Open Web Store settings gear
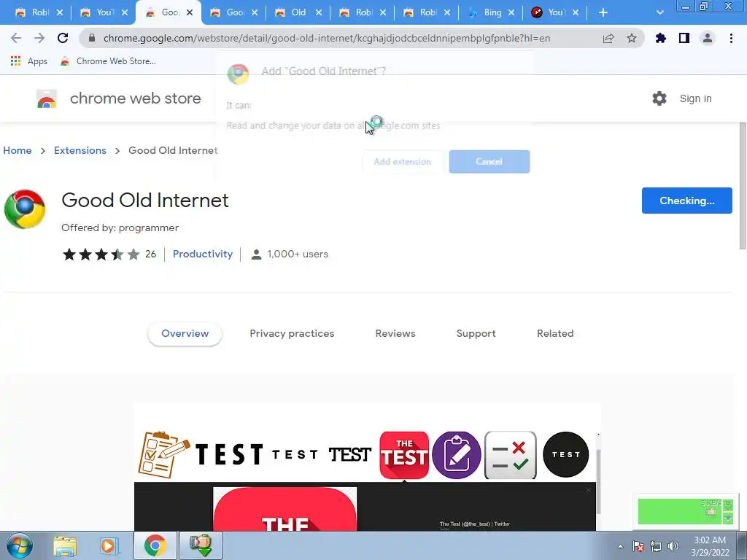This screenshot has height=560, width=747. click(659, 98)
